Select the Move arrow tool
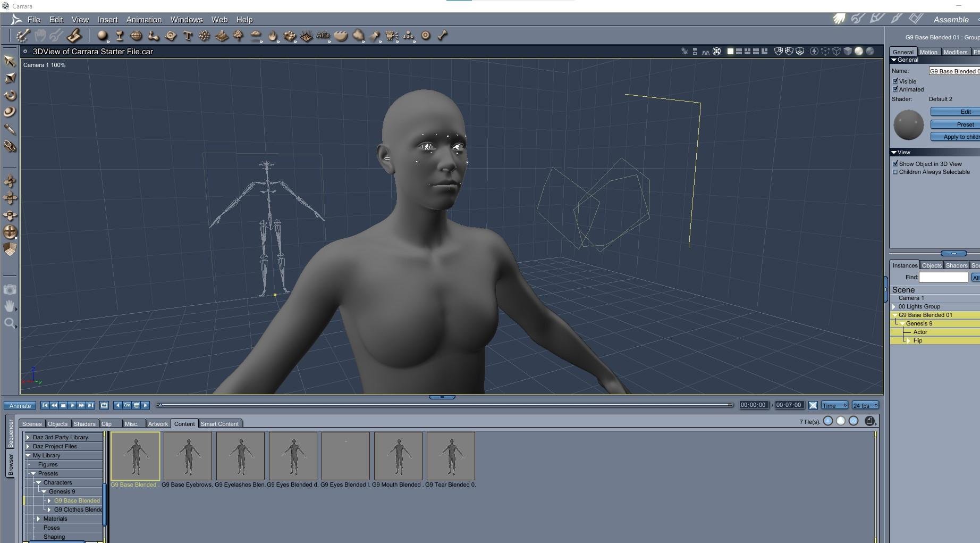The height and width of the screenshot is (543, 980). coord(10,61)
